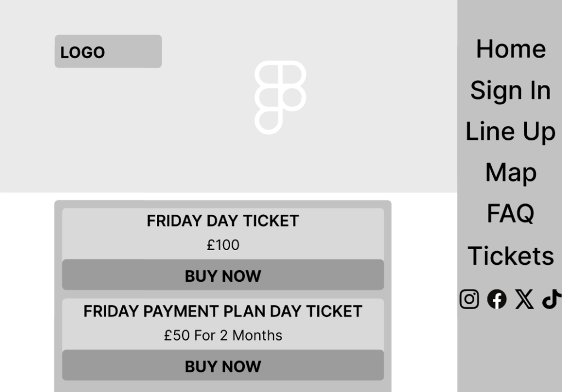
Task: Open the X (Twitter) icon
Action: point(524,299)
